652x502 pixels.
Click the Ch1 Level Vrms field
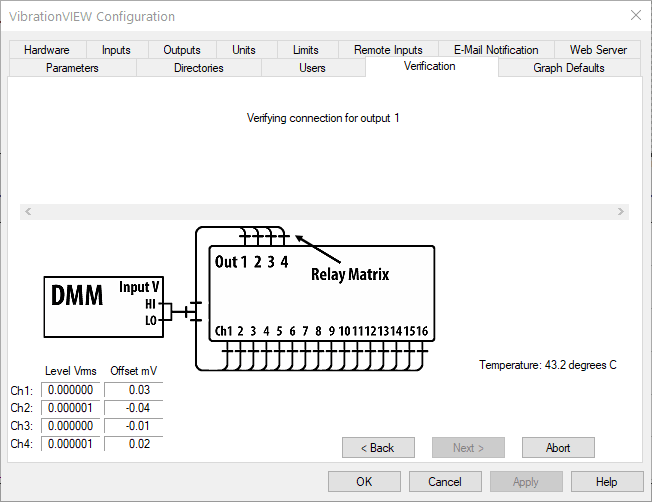coord(71,390)
